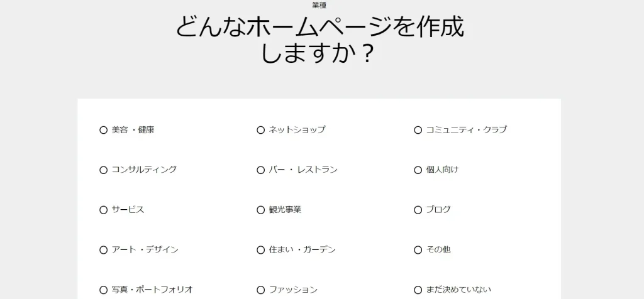Choose the ファッション radio option
This screenshot has width=644, height=299.
pyautogui.click(x=261, y=290)
